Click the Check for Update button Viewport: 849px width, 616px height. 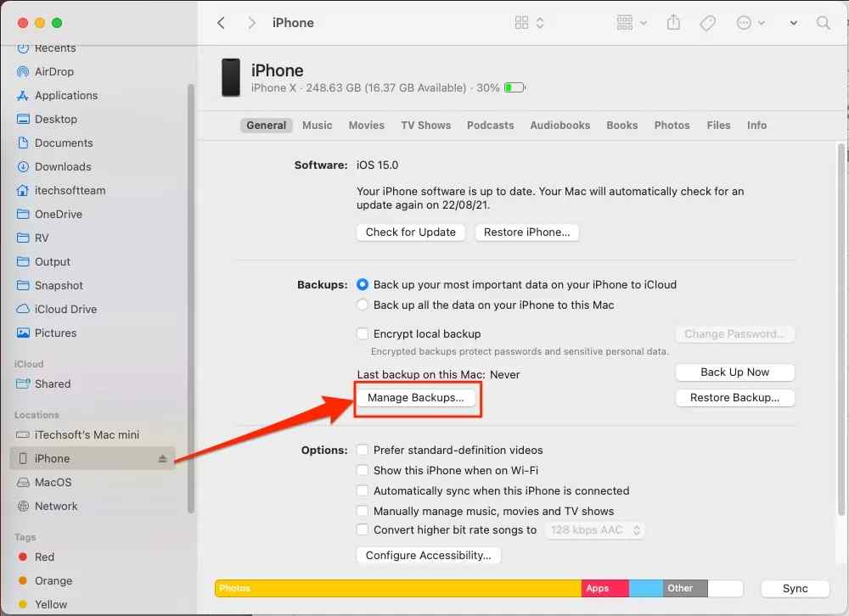click(x=410, y=232)
